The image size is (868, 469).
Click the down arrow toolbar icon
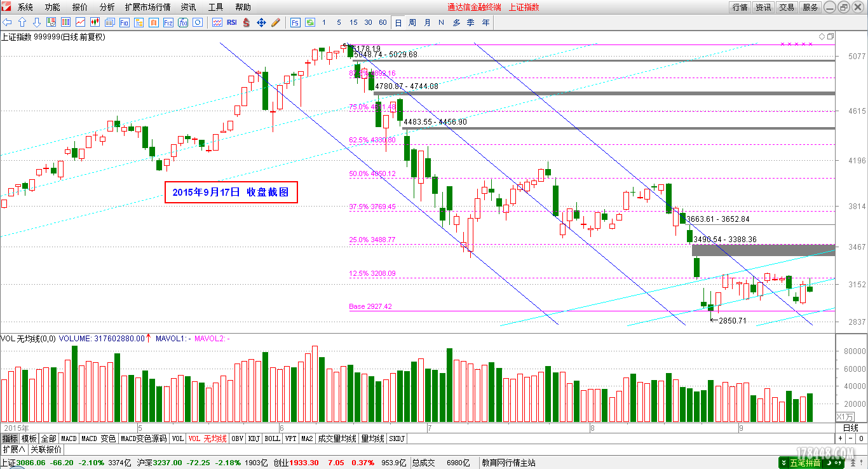(37, 22)
